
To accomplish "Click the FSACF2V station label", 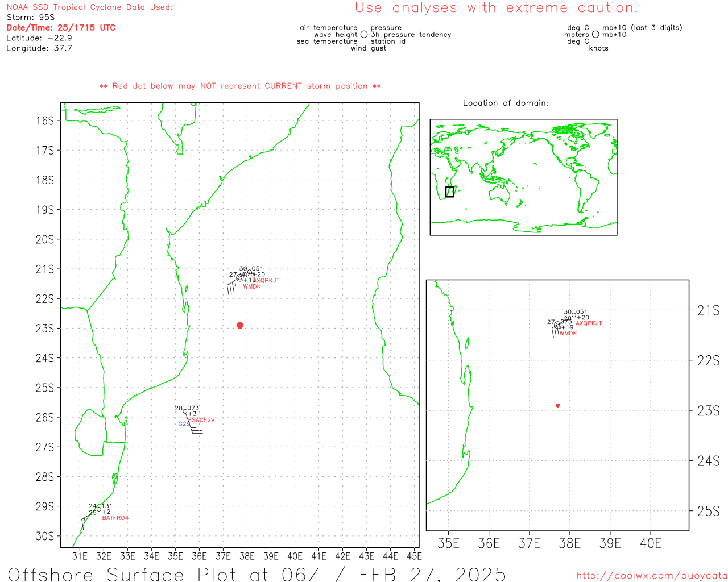I will click(x=201, y=420).
